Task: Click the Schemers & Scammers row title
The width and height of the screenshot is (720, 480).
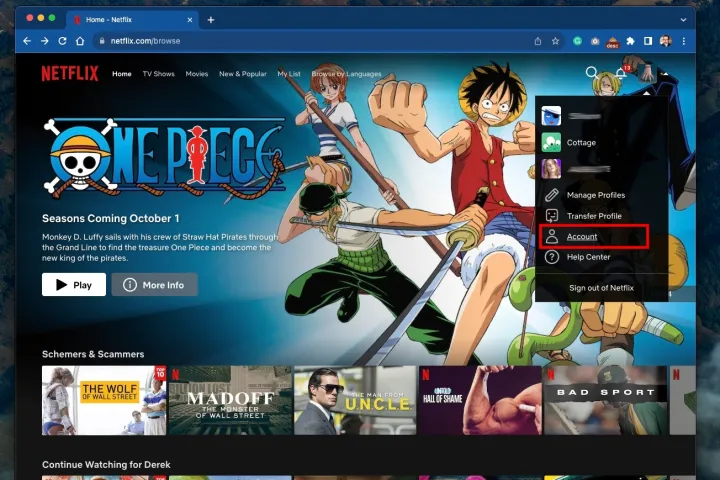Action: coord(93,354)
